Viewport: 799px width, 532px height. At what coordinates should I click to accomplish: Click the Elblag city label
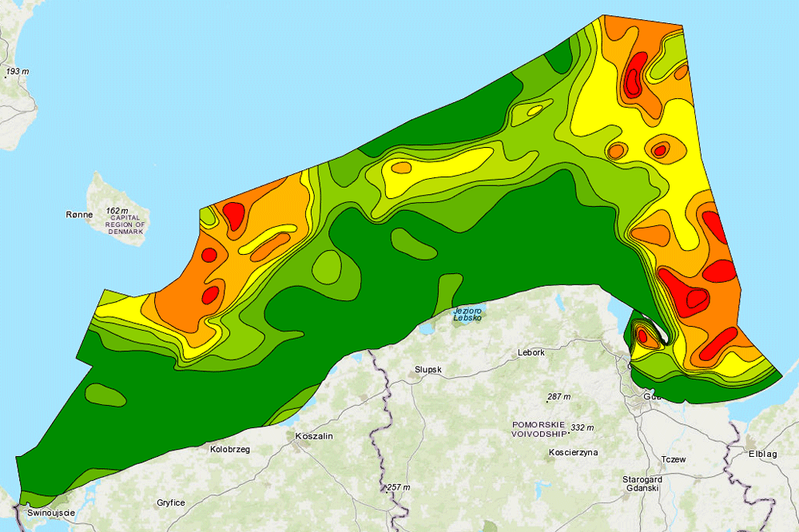point(761,454)
